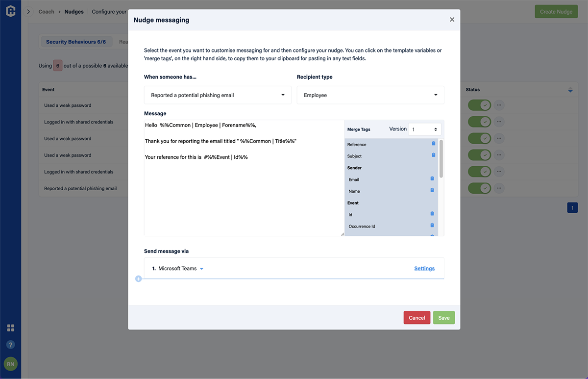This screenshot has width=588, height=379.
Task: Open more options for Reported phishing email row
Action: tap(499, 188)
